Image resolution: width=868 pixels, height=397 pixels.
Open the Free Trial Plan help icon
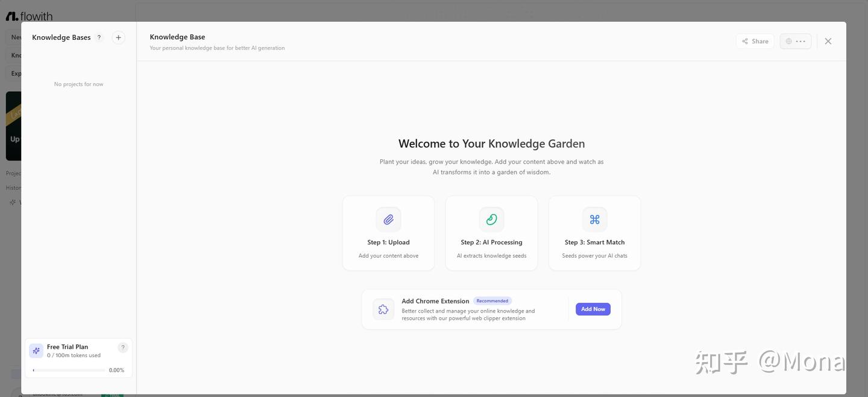[123, 348]
